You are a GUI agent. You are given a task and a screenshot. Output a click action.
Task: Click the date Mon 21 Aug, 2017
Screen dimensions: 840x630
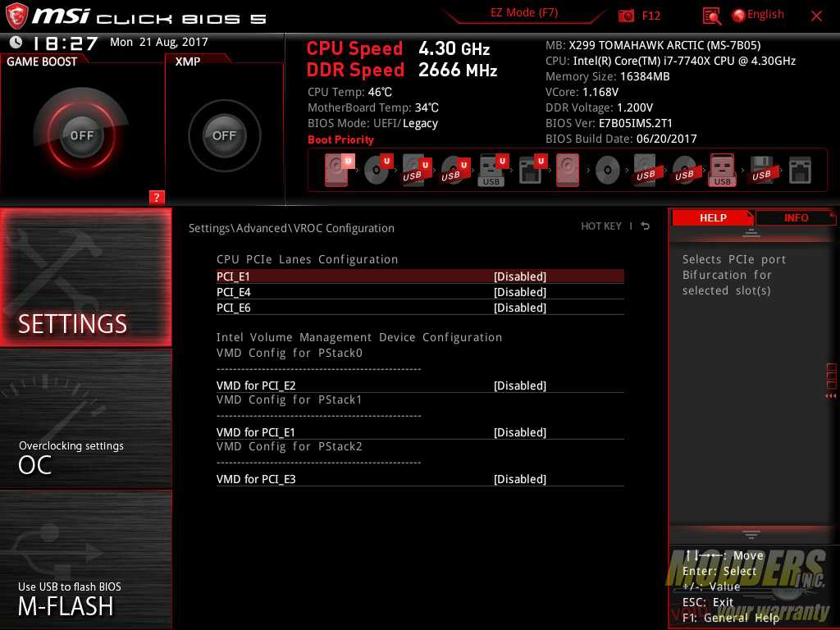pos(158,42)
